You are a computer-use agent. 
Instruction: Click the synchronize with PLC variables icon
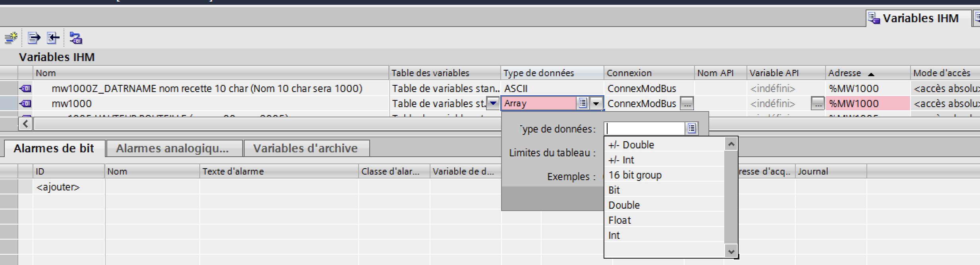pyautogui.click(x=75, y=38)
